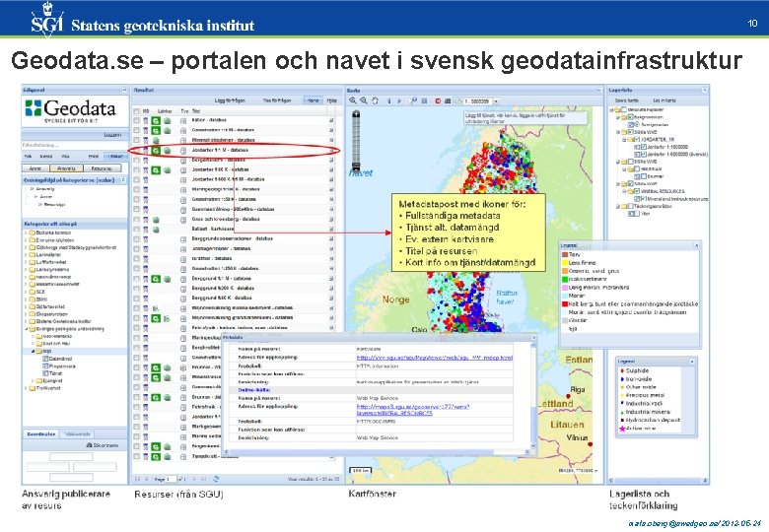Go to next results page arrow
The width and height of the screenshot is (769, 532).
click(x=193, y=479)
